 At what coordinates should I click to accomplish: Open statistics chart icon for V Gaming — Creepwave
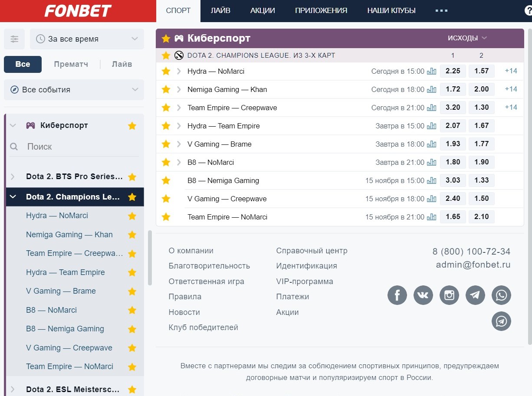(431, 199)
